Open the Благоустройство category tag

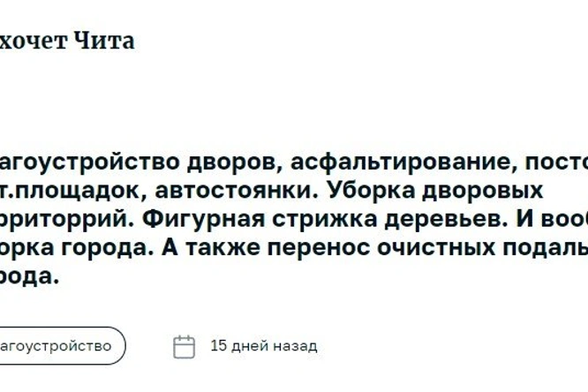pos(57,345)
